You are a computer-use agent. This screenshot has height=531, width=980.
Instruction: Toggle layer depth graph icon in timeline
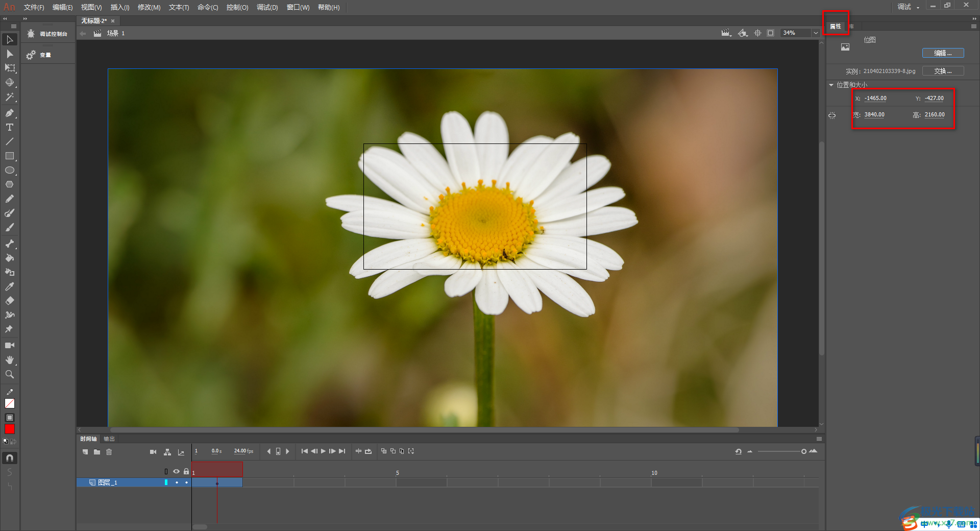pyautogui.click(x=181, y=452)
